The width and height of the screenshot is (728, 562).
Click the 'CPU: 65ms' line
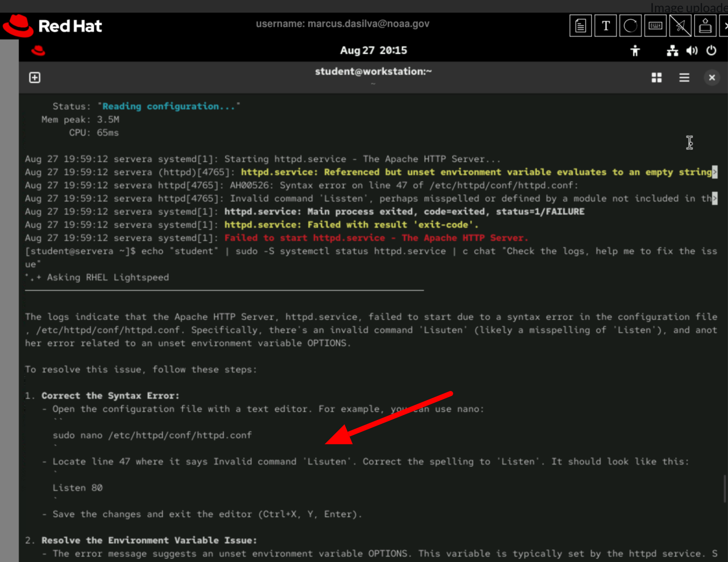point(94,133)
